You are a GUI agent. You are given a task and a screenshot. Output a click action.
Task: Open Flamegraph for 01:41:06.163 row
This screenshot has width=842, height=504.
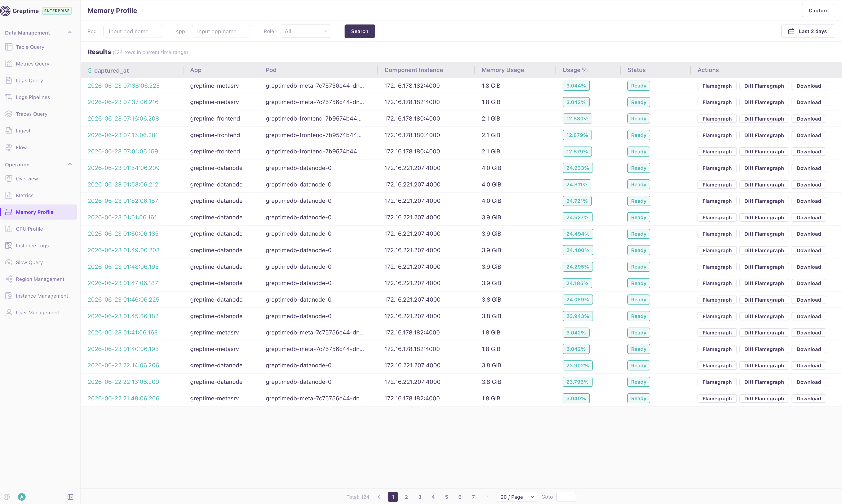coord(717,333)
